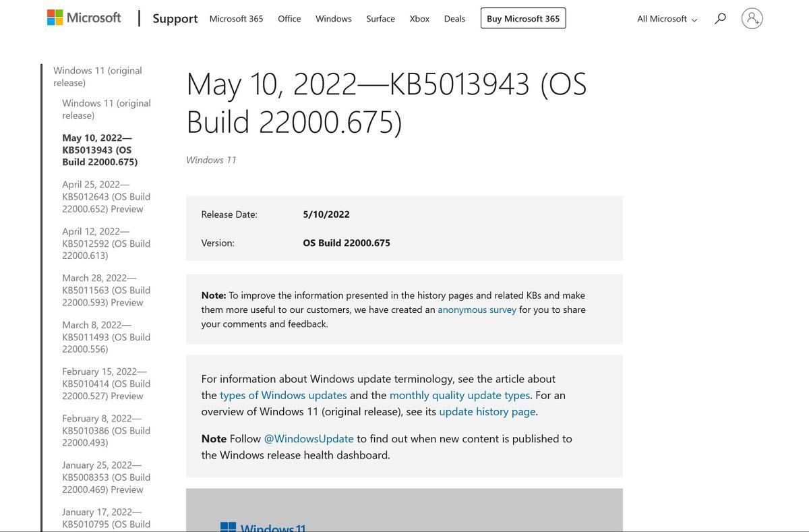Click the account sign-in avatar icon
This screenshot has height=532, width=809.
(752, 18)
